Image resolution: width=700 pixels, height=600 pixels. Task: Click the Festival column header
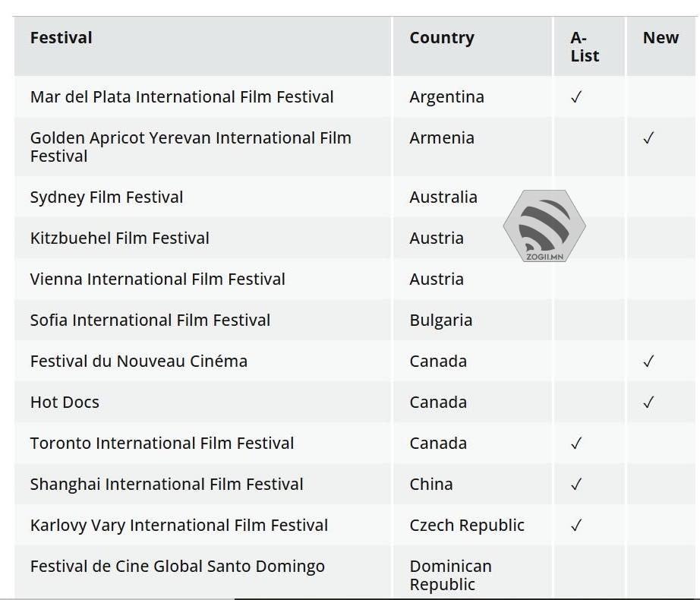(61, 38)
